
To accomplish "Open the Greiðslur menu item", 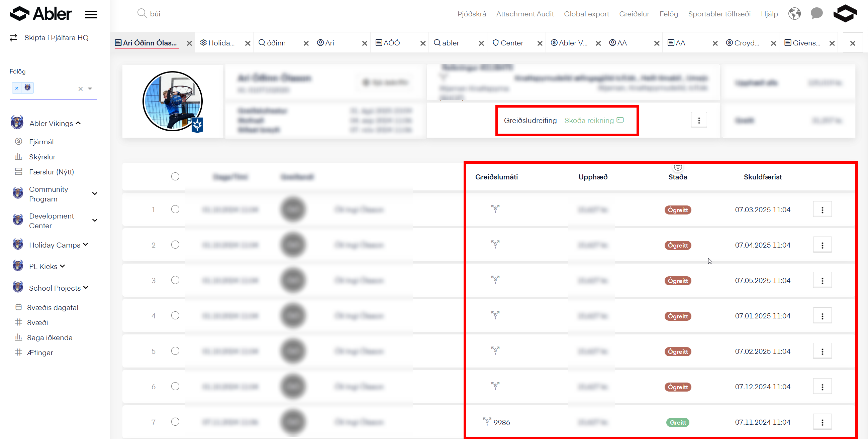I will (634, 14).
